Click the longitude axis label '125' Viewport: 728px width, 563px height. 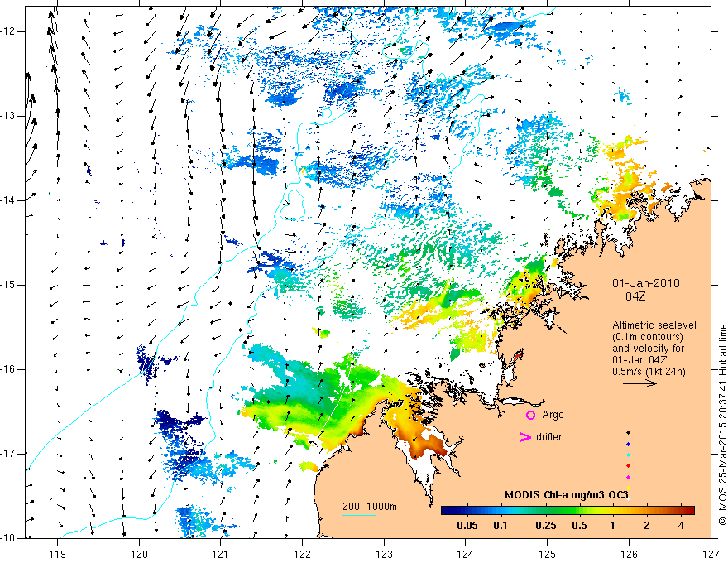coord(548,554)
